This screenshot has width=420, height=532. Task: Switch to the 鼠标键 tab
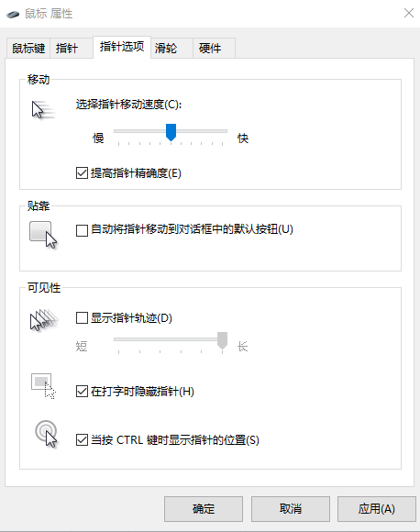click(28, 49)
